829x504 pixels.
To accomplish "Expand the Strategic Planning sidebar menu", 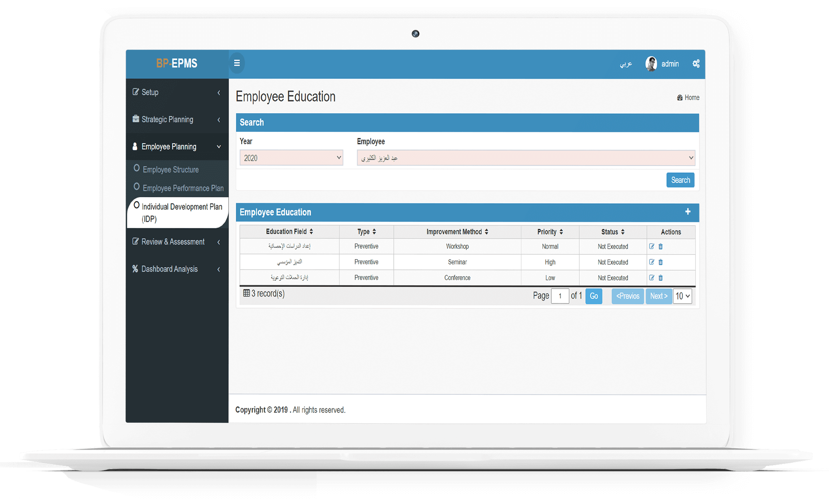I will pos(177,119).
